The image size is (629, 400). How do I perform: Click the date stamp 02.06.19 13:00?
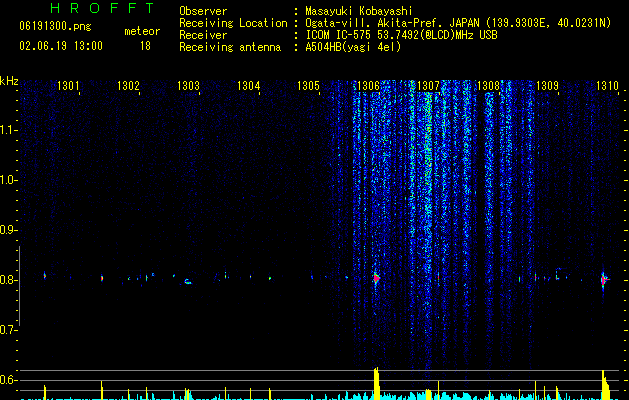point(61,45)
